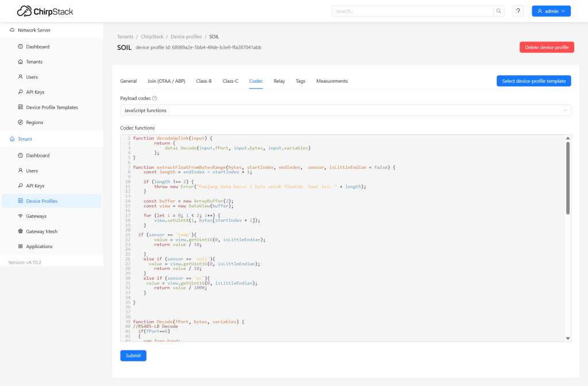Open the Measurements tab

tap(332, 81)
